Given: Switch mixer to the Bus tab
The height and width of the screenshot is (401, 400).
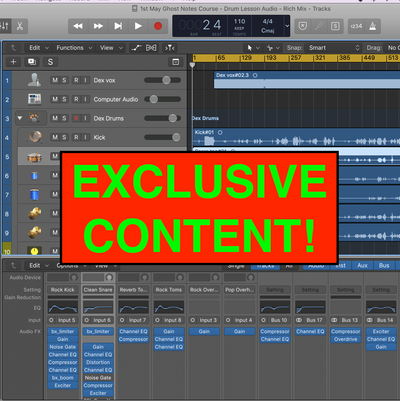Looking at the screenshot, I should (x=384, y=265).
